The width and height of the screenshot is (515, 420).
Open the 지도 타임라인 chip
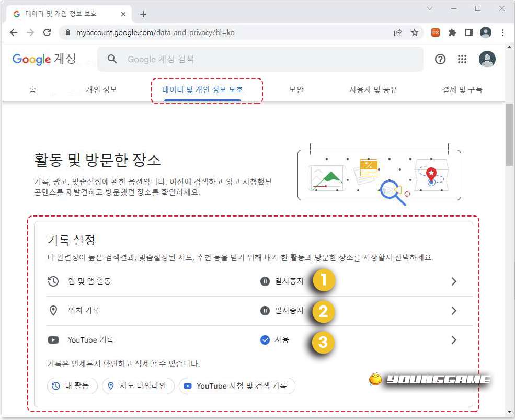coord(139,386)
